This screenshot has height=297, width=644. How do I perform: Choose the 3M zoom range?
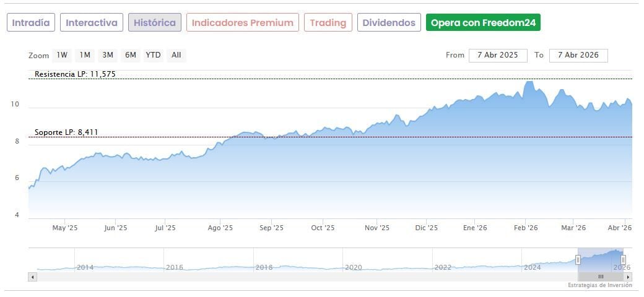coord(108,55)
